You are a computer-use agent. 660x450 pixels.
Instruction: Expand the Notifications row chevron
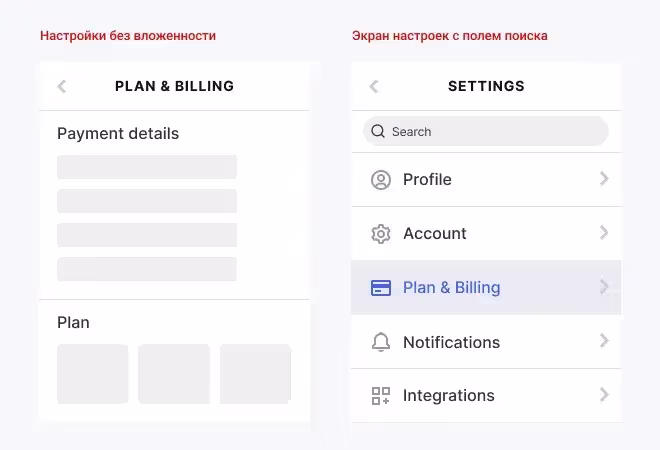pos(604,341)
